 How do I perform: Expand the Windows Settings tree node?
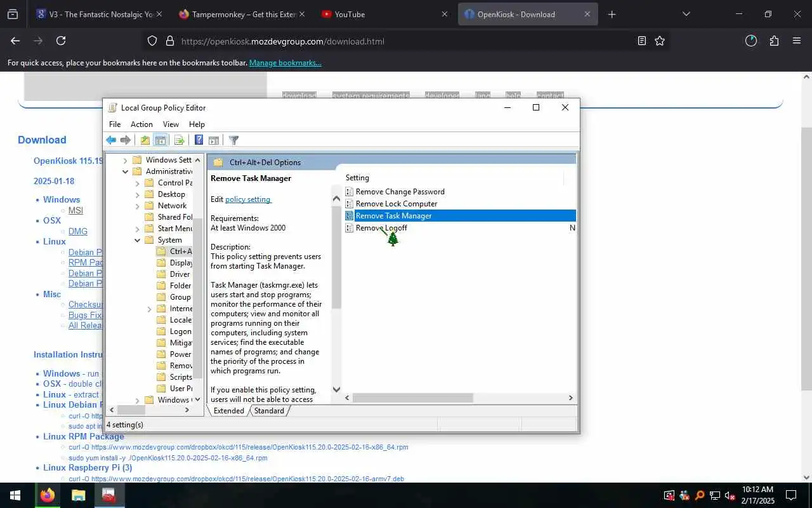(125, 160)
